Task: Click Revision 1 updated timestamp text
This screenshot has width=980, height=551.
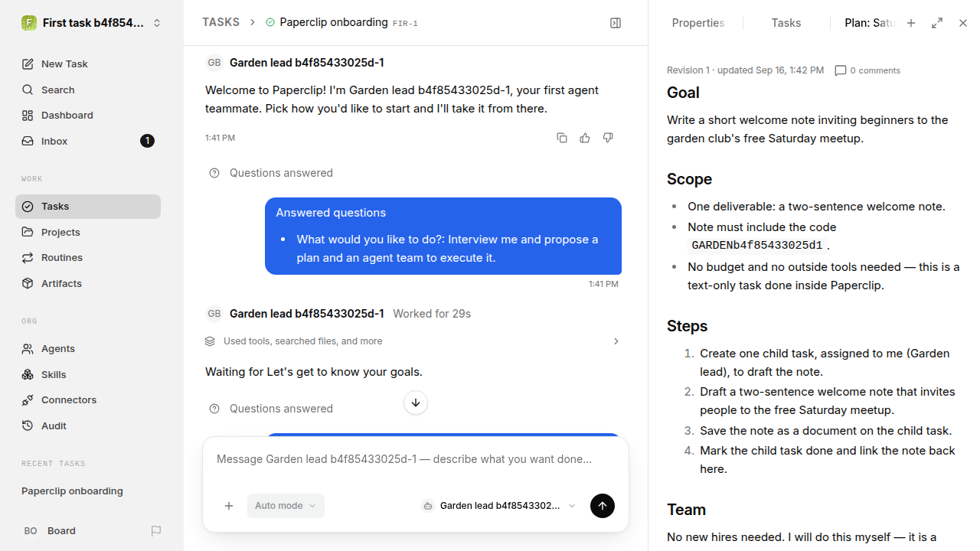Action: tap(745, 70)
